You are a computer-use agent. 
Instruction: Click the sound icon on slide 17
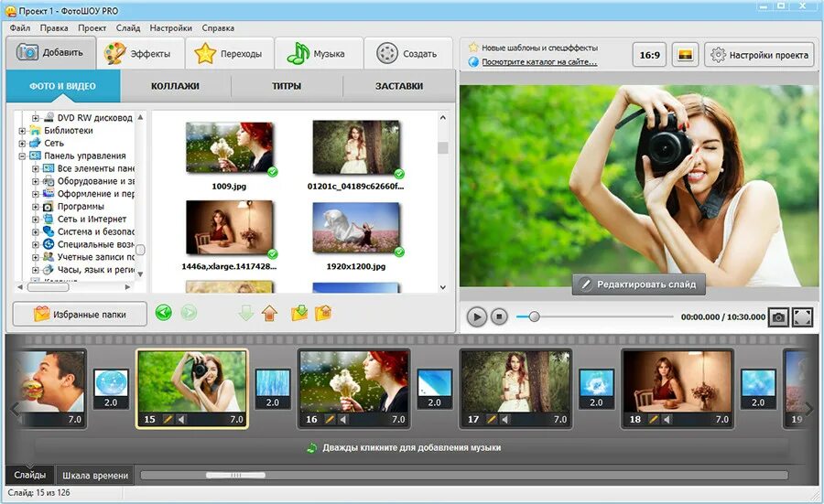504,420
